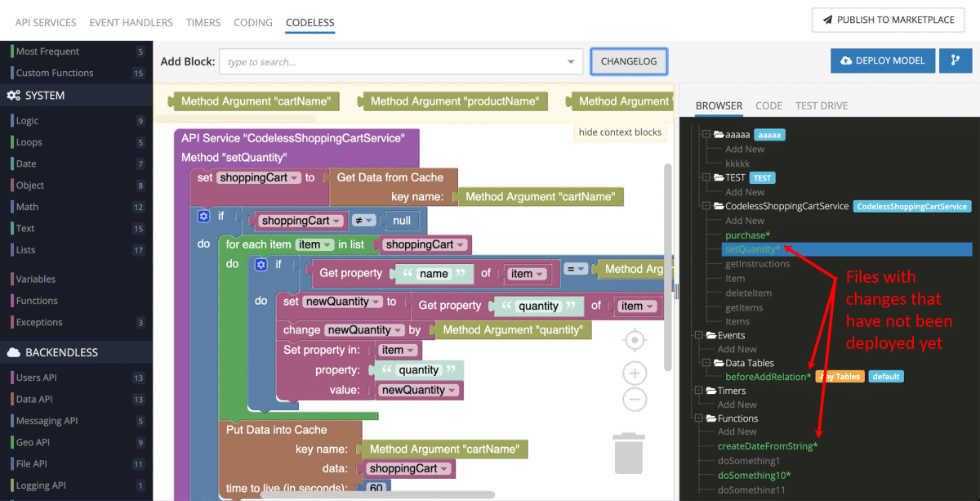Click the branch icon button beside Deploy Model
The width and height of the screenshot is (980, 501).
pyautogui.click(x=955, y=60)
